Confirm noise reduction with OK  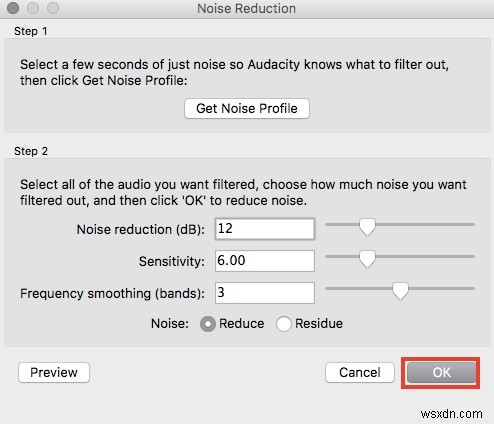441,372
